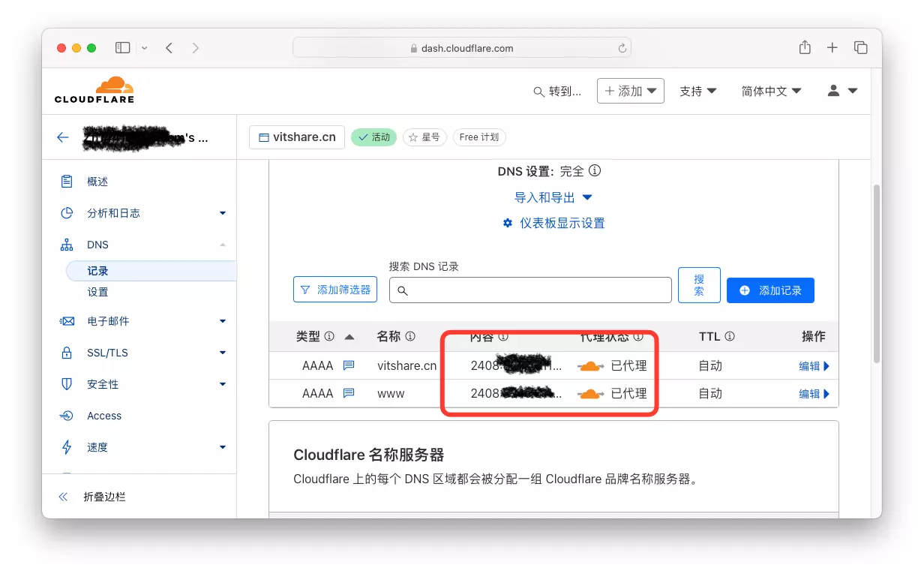
Task: Click back arrow beside account name
Action: (x=63, y=137)
